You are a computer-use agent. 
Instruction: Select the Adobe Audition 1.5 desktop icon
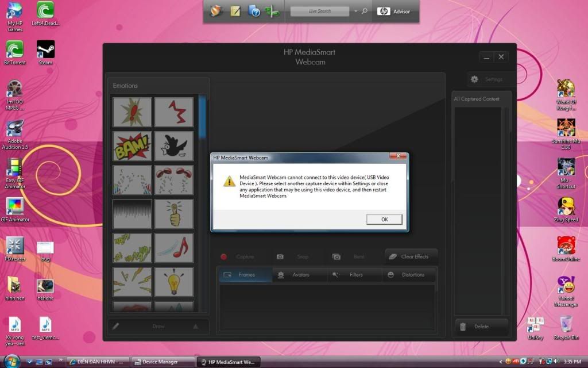pos(14,135)
